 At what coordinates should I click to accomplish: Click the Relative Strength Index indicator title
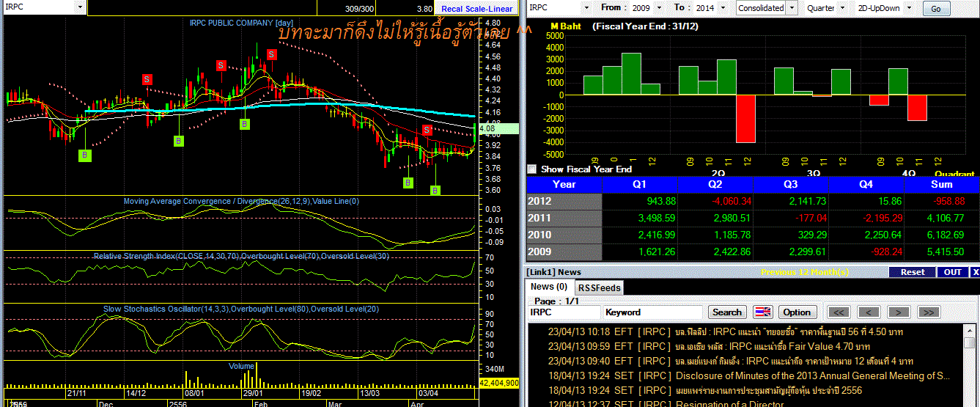[x=241, y=256]
